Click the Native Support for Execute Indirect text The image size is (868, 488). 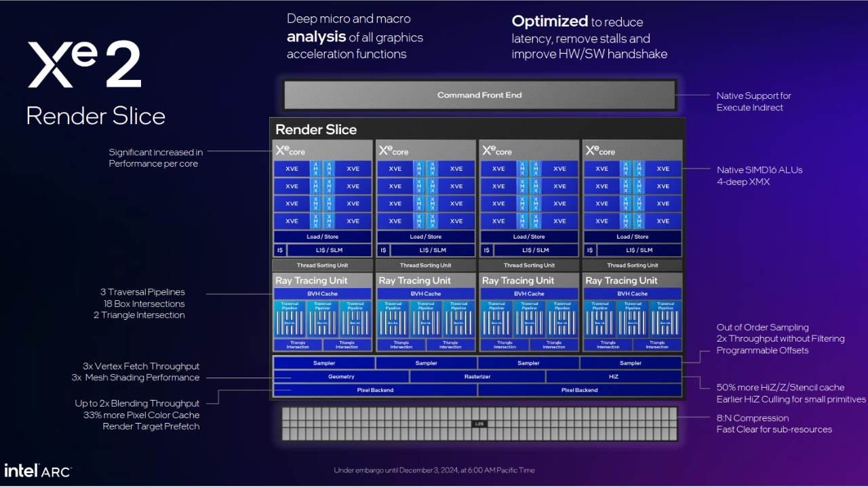click(754, 102)
